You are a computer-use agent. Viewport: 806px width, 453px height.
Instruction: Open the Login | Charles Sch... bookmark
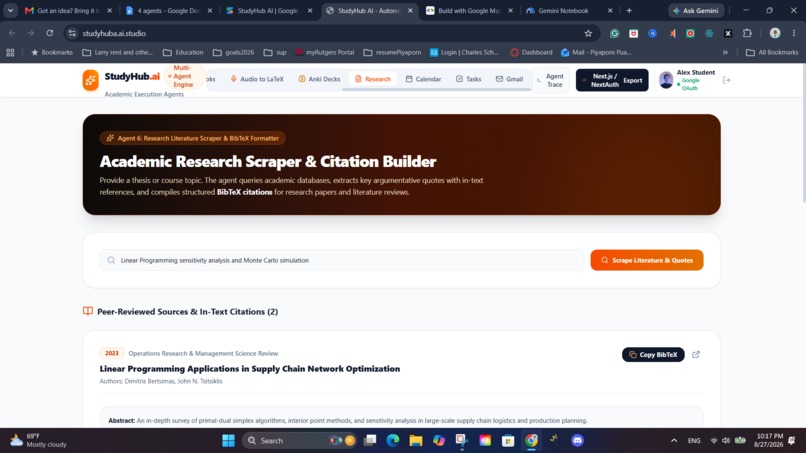pos(464,52)
